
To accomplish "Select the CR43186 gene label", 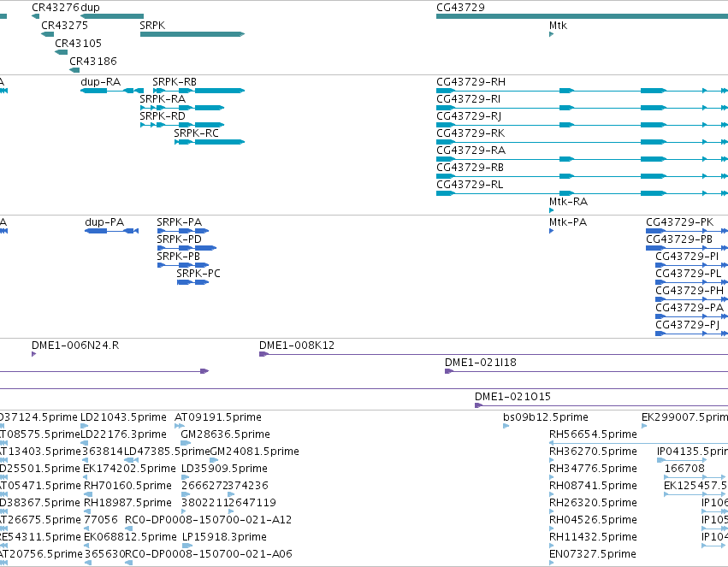I will (x=93, y=62).
